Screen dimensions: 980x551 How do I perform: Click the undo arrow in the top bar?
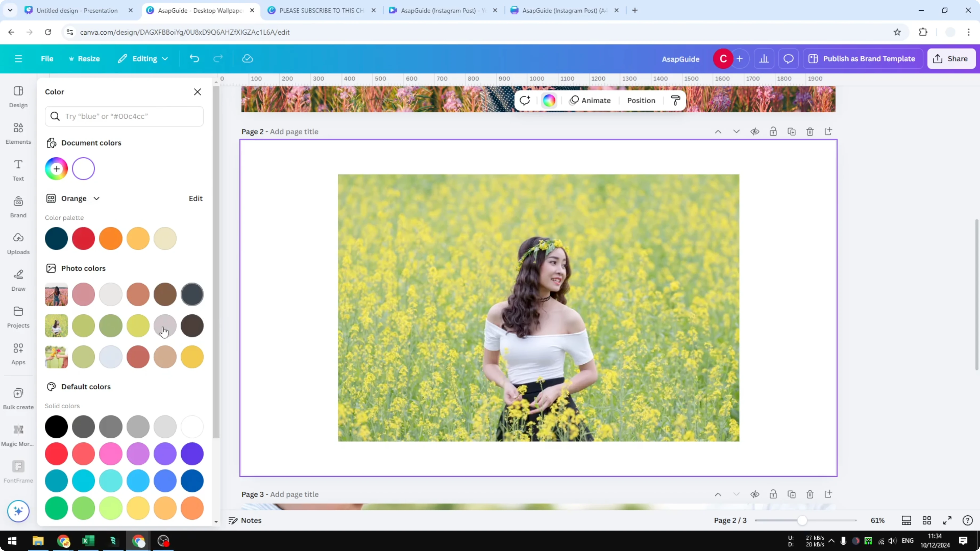pyautogui.click(x=194, y=58)
